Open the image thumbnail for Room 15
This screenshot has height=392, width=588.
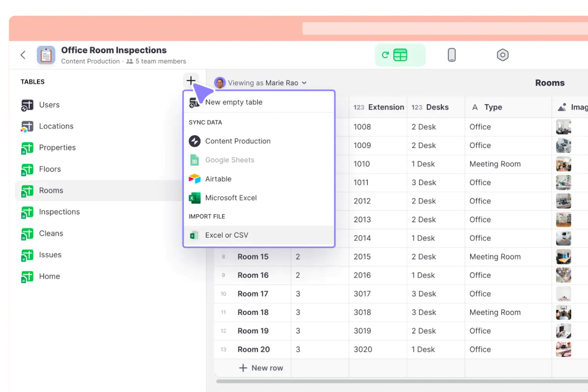(563, 257)
